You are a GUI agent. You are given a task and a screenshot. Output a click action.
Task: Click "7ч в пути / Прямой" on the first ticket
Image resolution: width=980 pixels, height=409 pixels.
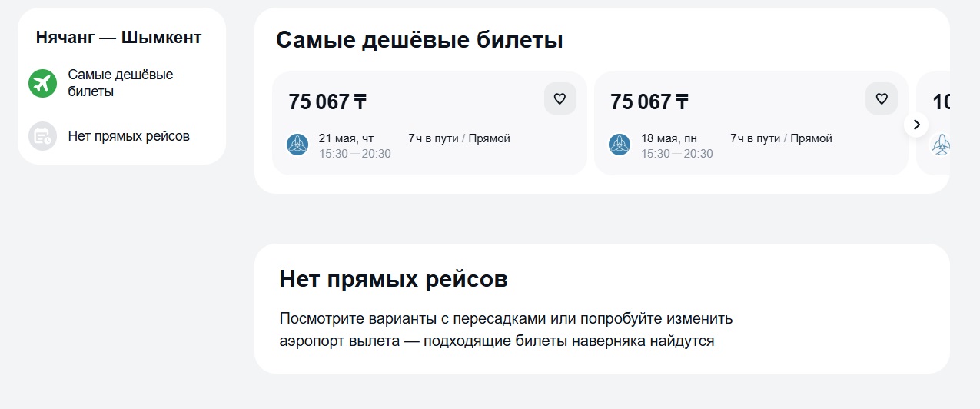[459, 139]
